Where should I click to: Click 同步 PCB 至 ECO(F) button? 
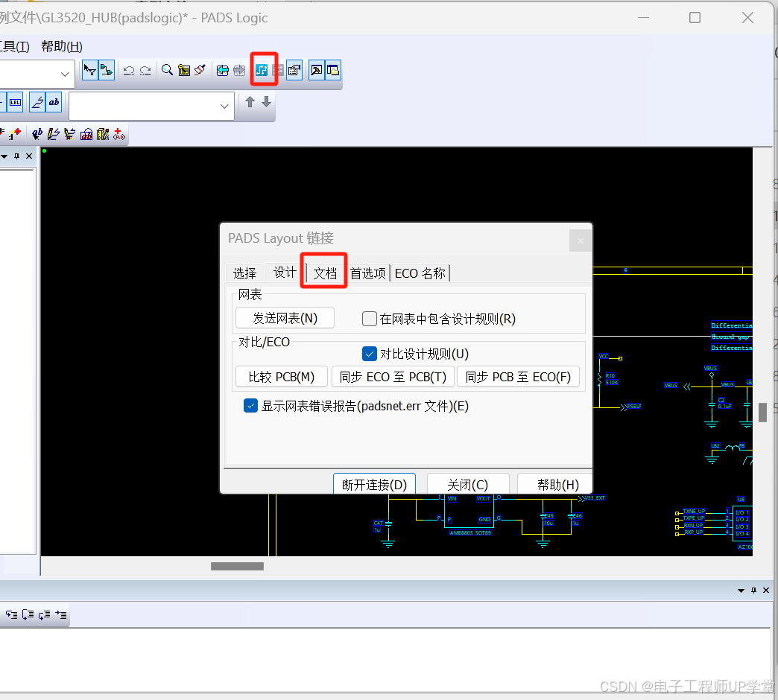point(518,377)
